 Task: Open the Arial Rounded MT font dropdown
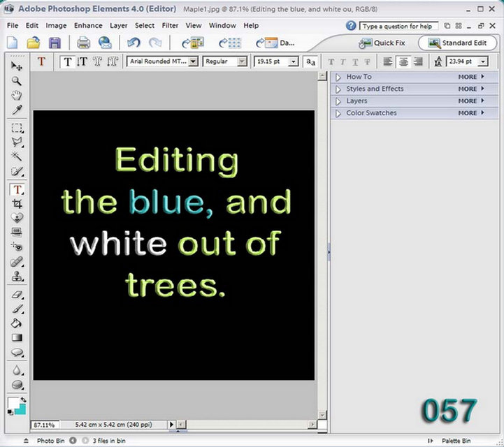tap(193, 61)
